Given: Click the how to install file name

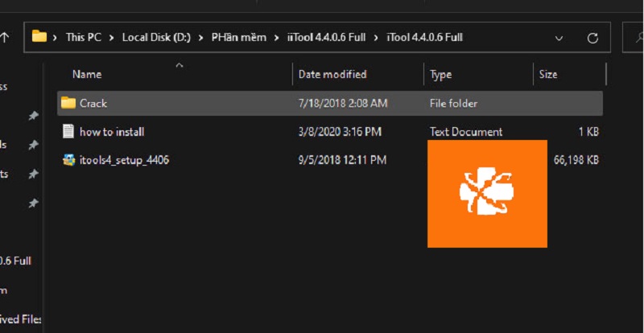Looking at the screenshot, I should [112, 132].
